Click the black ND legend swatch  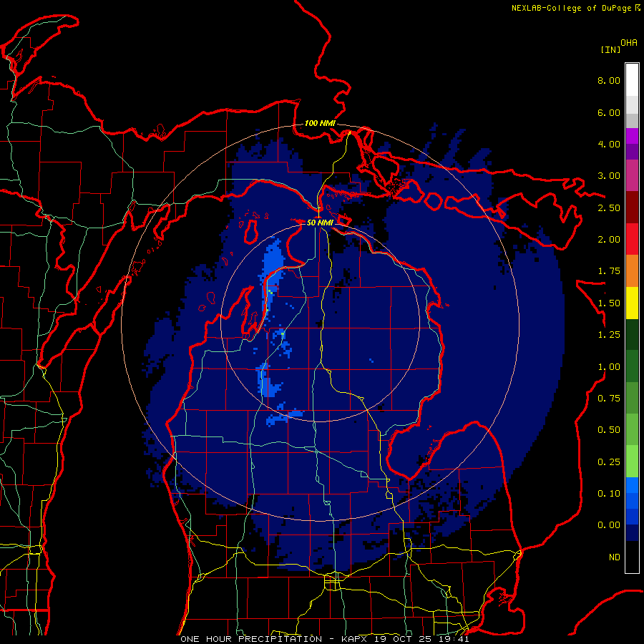[x=632, y=557]
